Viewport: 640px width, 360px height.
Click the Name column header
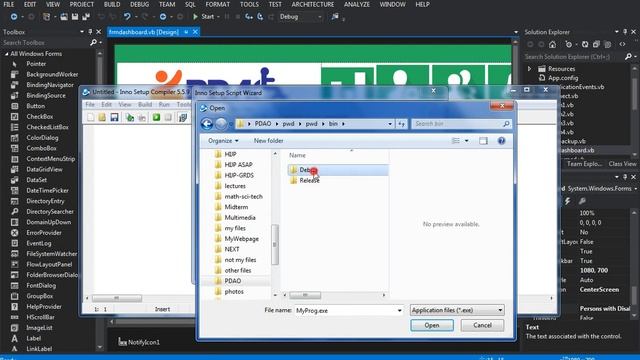tap(297, 156)
